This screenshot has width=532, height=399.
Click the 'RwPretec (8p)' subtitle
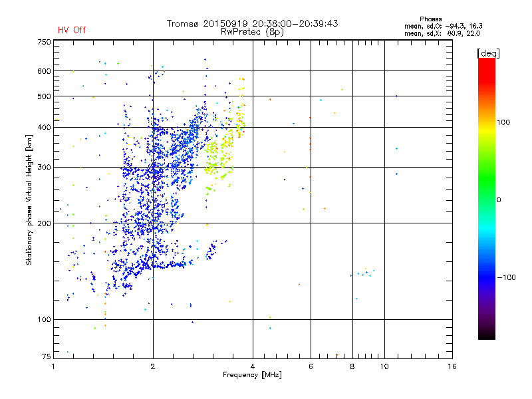(252, 32)
